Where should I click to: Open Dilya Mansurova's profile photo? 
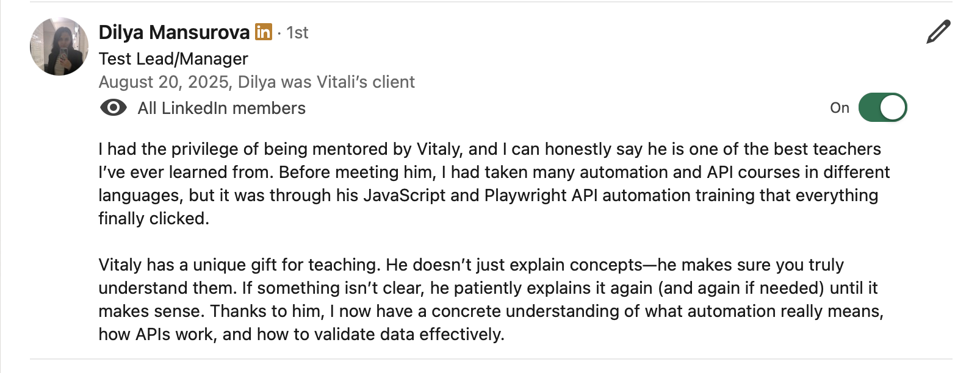tap(59, 46)
